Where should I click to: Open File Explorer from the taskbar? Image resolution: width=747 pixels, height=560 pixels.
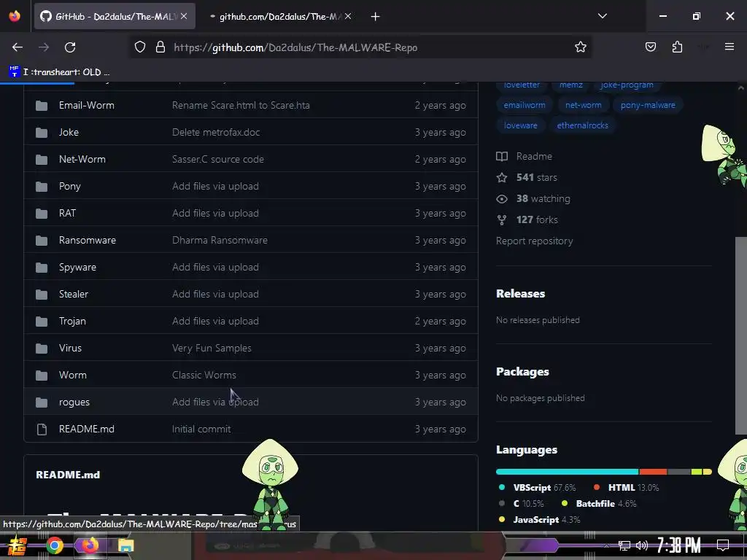[126, 545]
